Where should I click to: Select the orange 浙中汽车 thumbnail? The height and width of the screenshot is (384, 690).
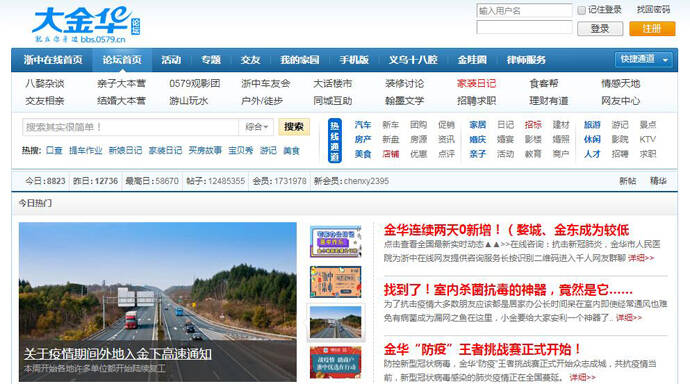tap(335, 282)
